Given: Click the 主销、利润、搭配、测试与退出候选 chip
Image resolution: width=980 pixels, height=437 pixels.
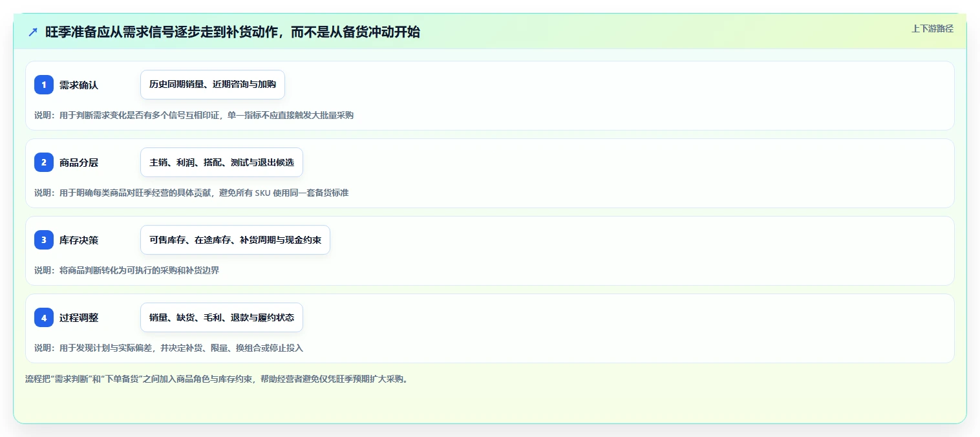Looking at the screenshot, I should pos(222,162).
